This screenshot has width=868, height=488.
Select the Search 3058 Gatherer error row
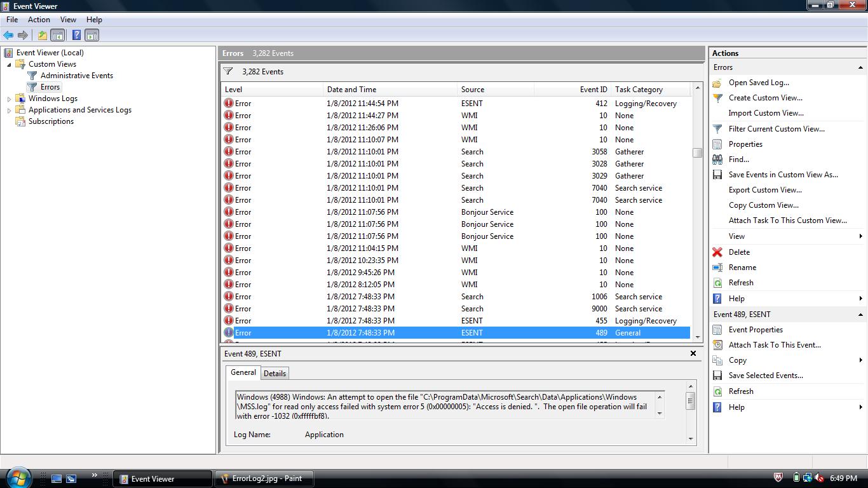click(456, 152)
